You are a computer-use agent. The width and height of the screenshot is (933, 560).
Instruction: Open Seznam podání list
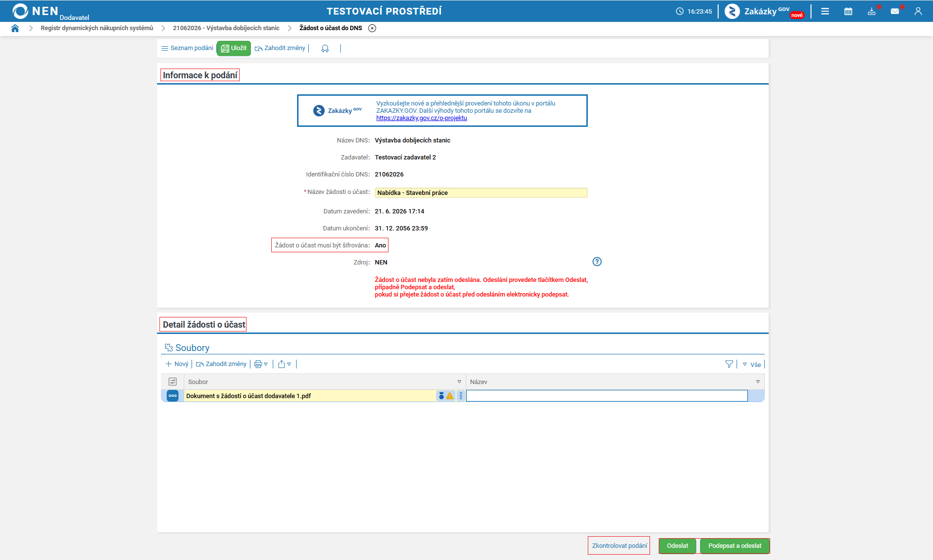[187, 48]
